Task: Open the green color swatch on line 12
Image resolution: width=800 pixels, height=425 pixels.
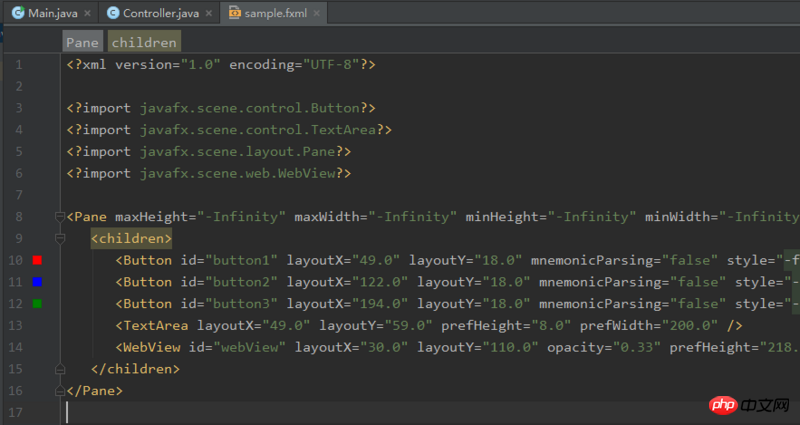Action: tap(37, 304)
